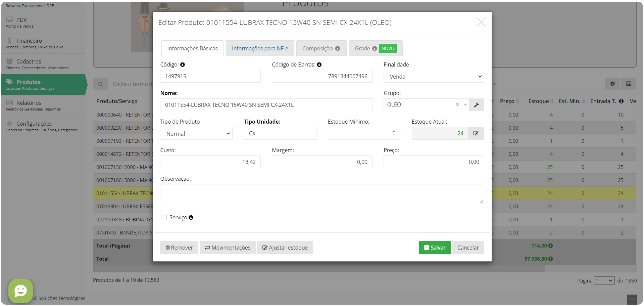Click the info icon beside Código de Barras
Screen dimensions: 644x306
pos(319,64)
